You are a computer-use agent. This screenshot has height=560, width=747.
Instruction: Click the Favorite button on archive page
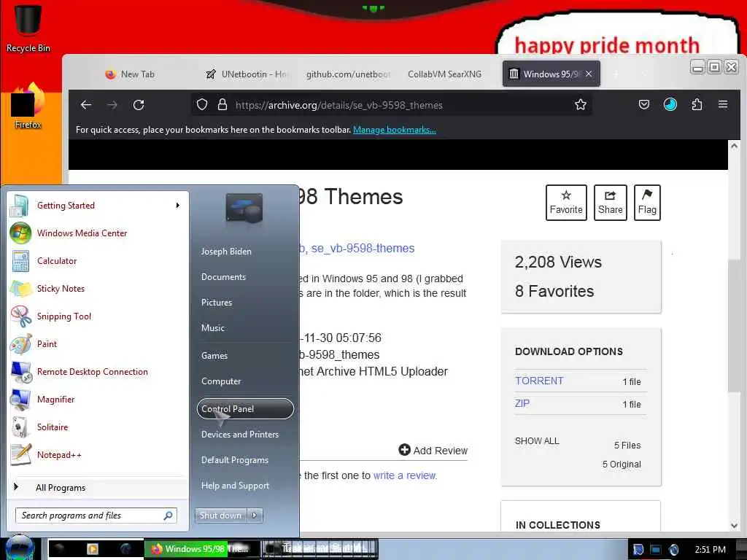(566, 203)
